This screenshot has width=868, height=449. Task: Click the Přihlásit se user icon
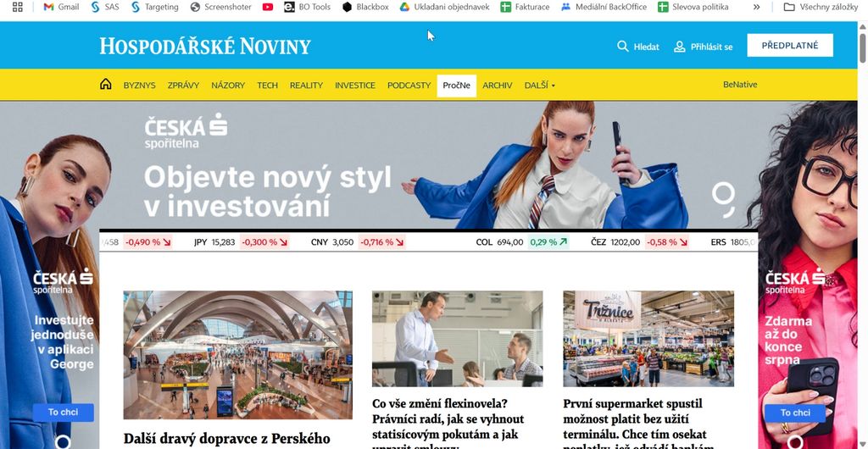click(x=679, y=47)
